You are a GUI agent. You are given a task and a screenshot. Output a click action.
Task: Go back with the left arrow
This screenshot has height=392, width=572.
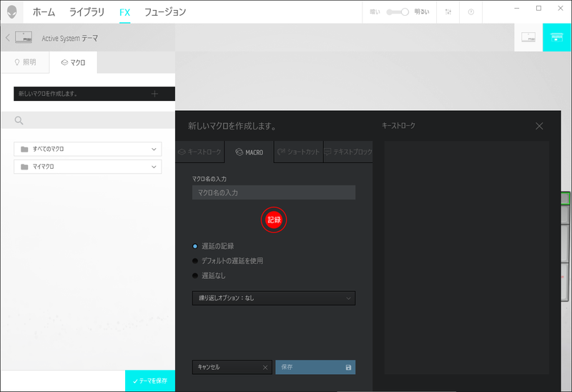8,38
